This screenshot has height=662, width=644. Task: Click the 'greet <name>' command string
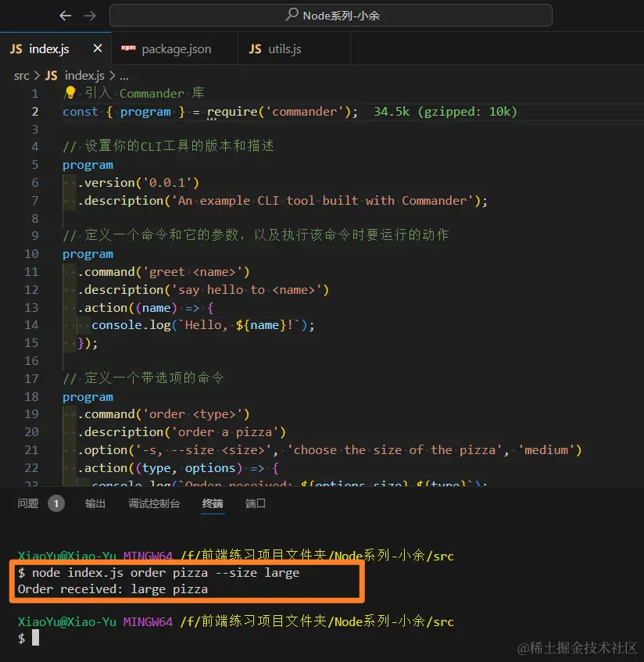point(192,271)
